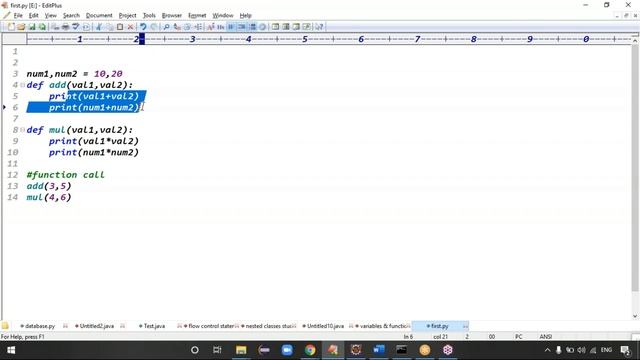Click the vertical scrollbar thumb
The height and width of the screenshot is (360, 640).
click(635, 167)
